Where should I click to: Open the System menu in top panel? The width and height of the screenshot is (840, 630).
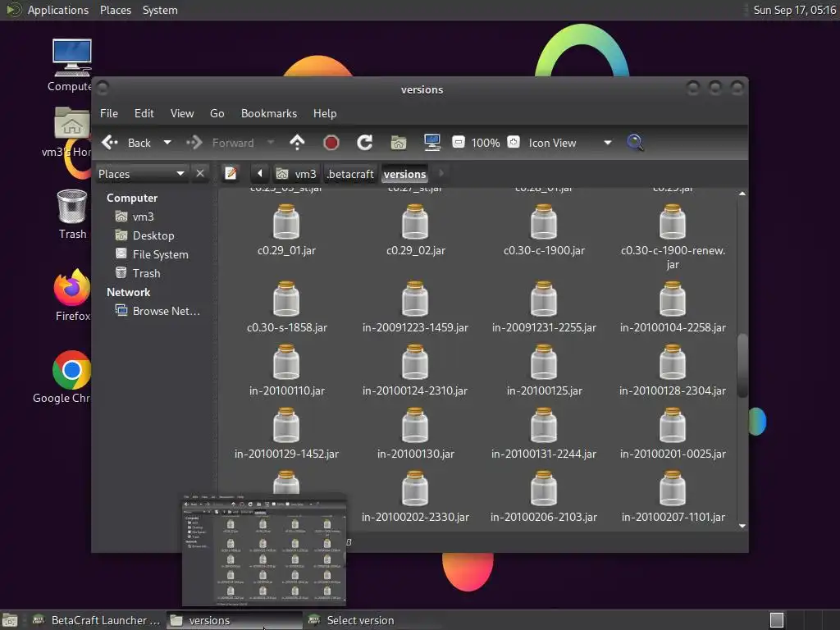(160, 10)
